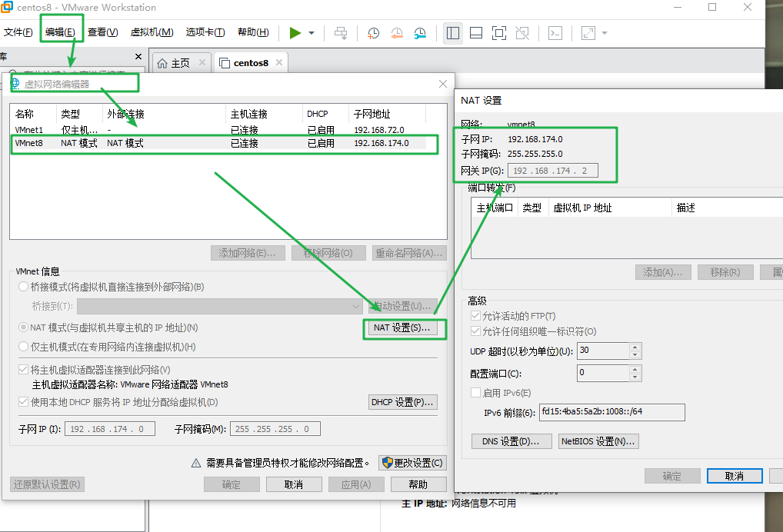Increase the 配置端口 value
The image size is (783, 532).
(x=635, y=370)
